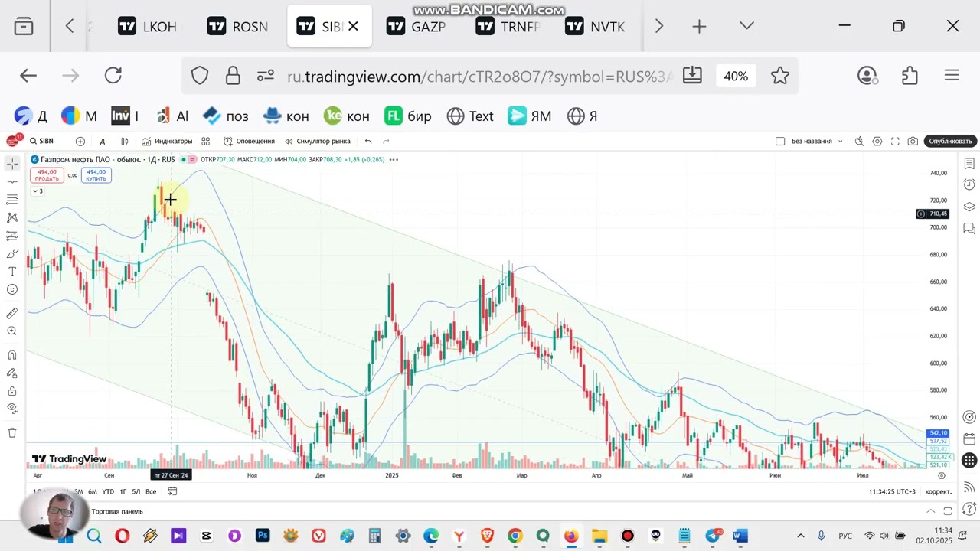
Task: Open the emoji icons tool
Action: tap(12, 289)
